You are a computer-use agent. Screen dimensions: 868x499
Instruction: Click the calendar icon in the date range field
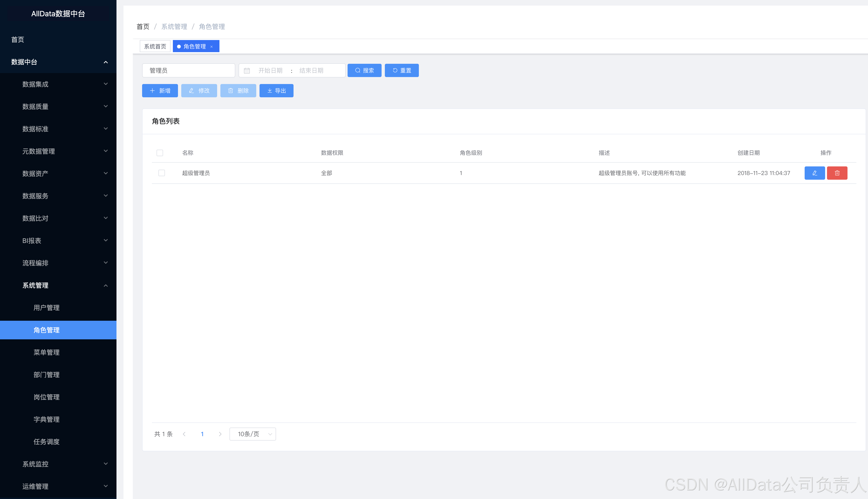(246, 71)
